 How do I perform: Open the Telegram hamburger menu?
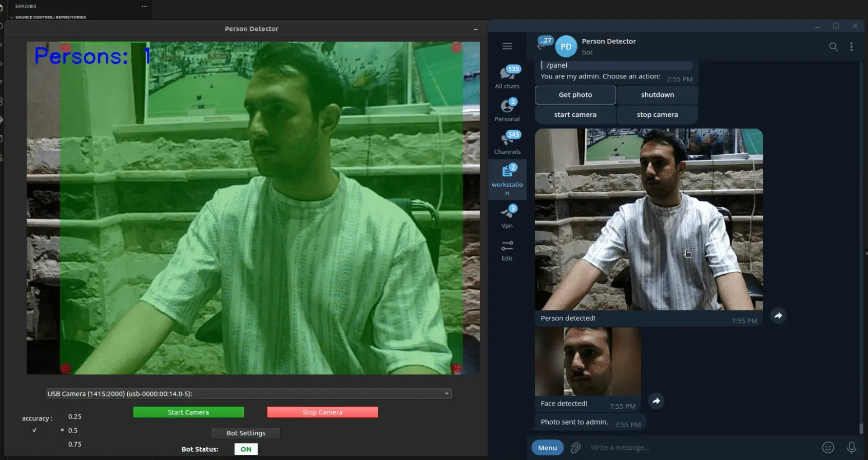(x=507, y=46)
